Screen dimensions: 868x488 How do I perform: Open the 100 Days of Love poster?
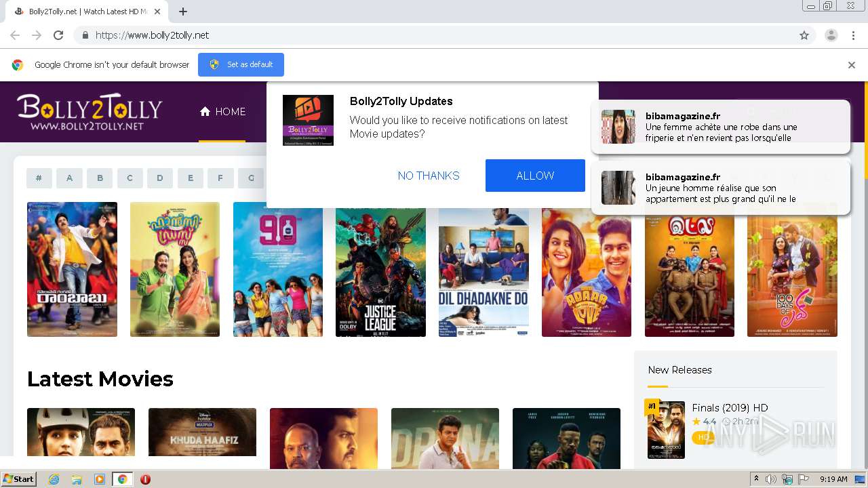(792, 276)
